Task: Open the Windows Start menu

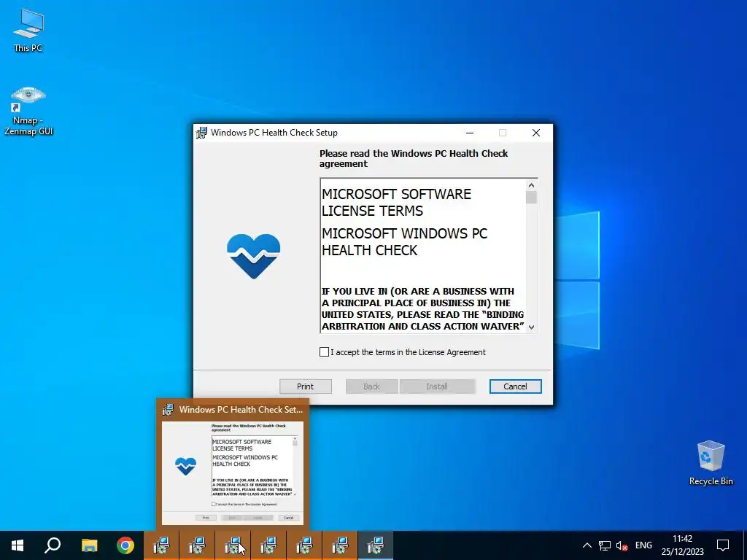Action: (x=18, y=545)
